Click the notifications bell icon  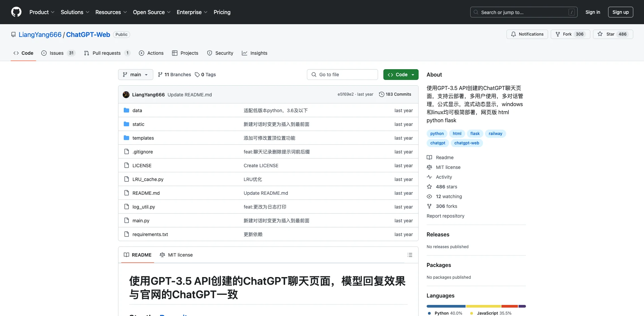coord(514,34)
